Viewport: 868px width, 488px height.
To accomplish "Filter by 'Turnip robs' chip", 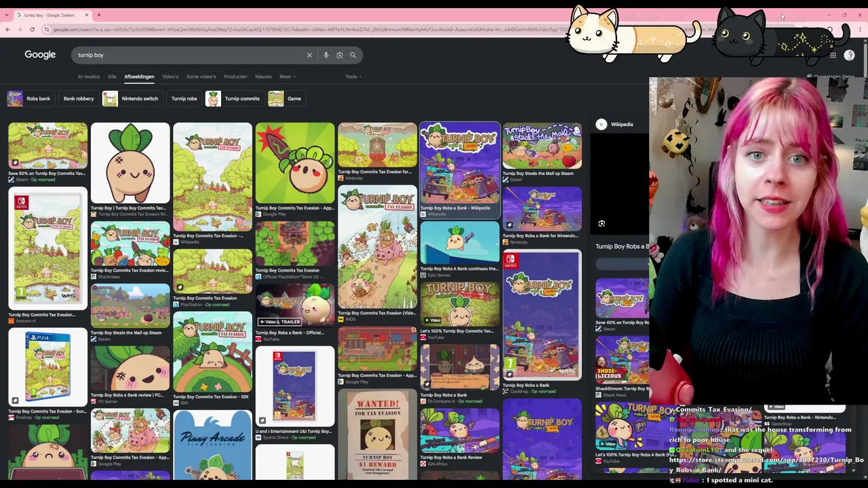I will (184, 99).
